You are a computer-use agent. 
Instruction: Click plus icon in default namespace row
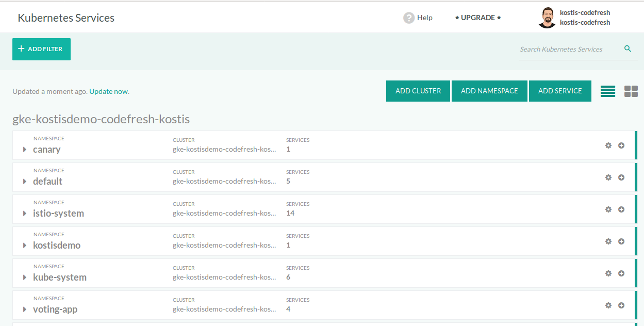[621, 177]
